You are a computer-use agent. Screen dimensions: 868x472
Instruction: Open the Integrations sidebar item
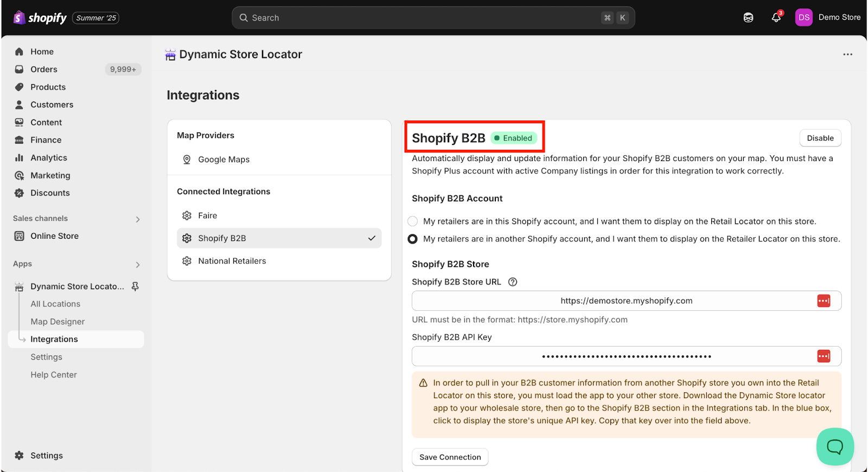[76, 339]
